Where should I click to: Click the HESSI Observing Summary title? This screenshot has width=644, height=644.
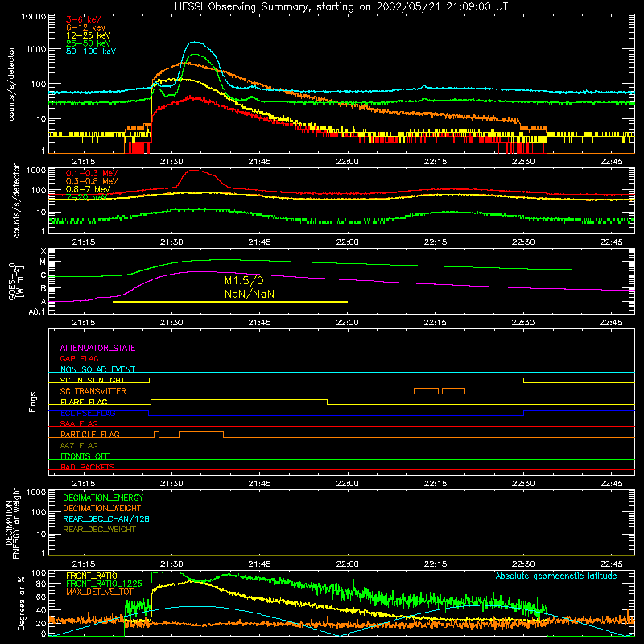[x=341, y=7]
